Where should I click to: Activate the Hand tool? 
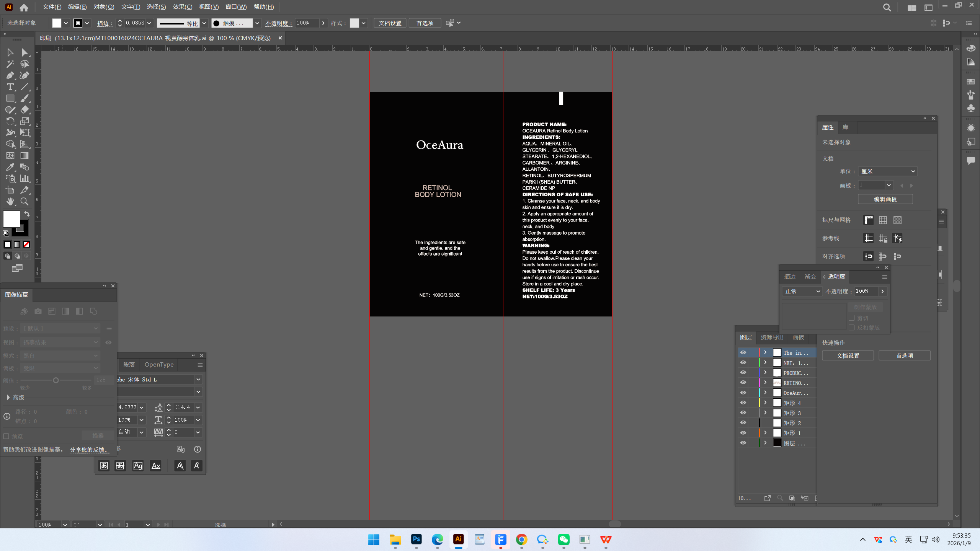10,202
